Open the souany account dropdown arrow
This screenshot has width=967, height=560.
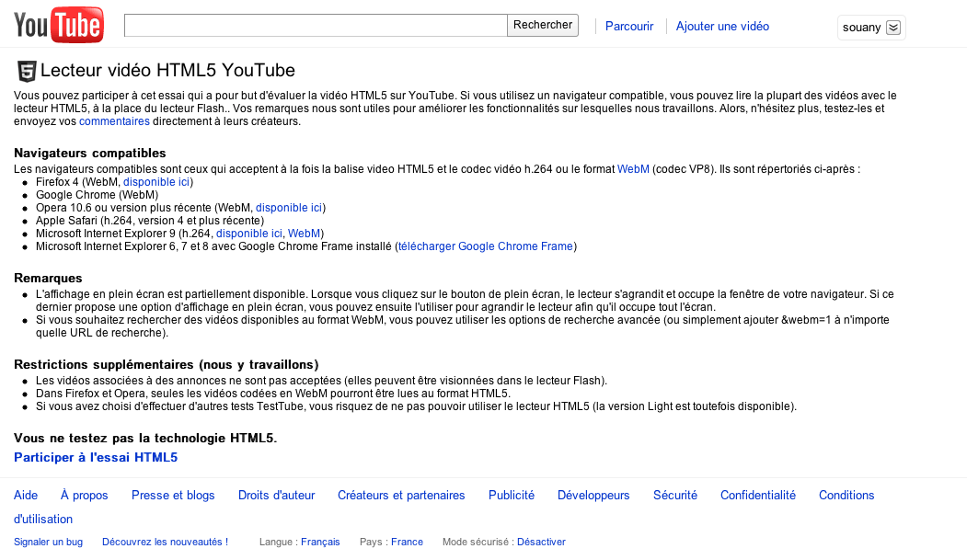coord(893,28)
